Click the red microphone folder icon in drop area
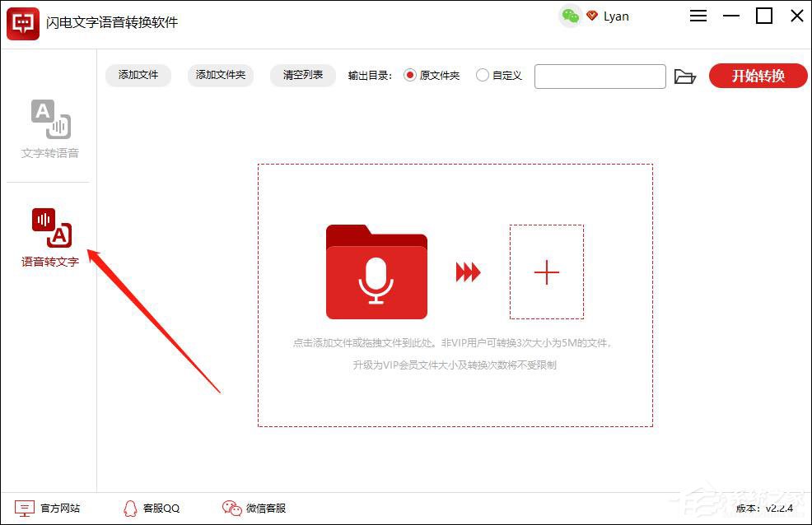 point(376,274)
